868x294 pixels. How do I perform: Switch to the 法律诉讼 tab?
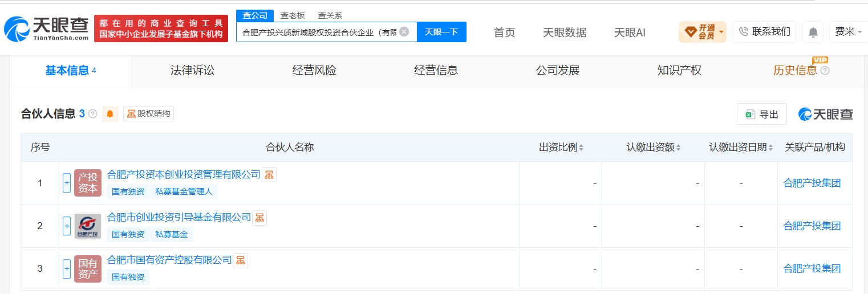[192, 71]
